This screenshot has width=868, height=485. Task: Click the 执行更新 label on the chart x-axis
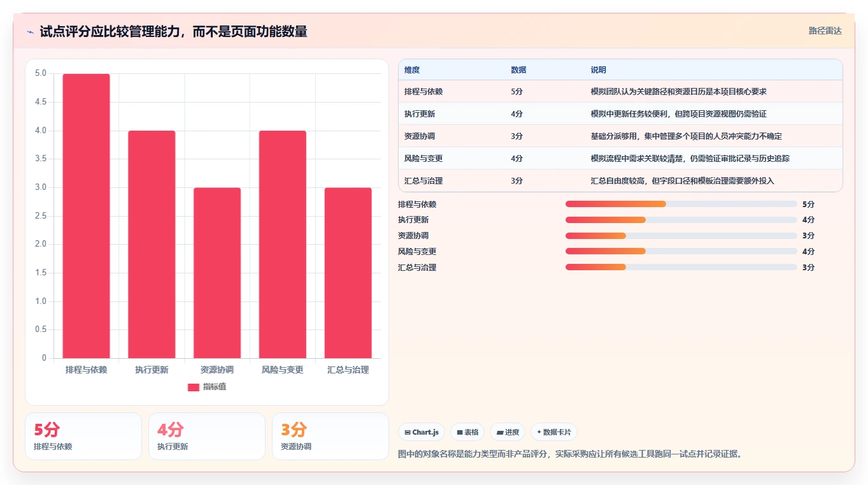pyautogui.click(x=152, y=370)
